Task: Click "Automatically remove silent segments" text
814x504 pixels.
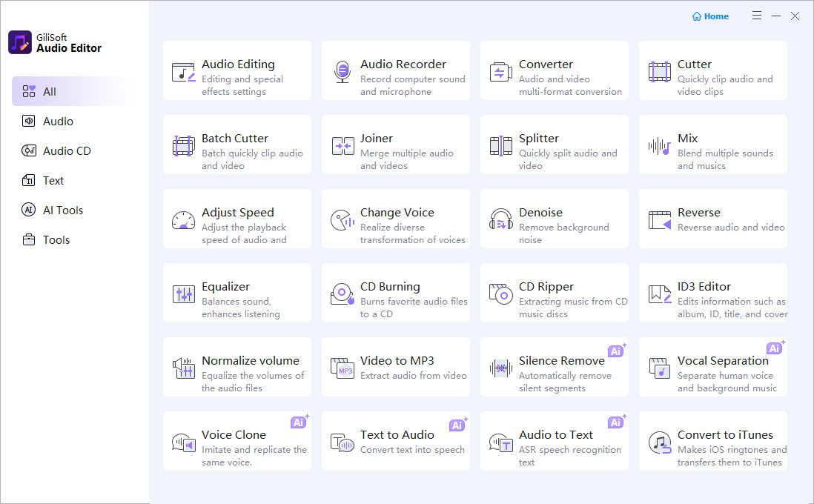Action: pos(565,382)
